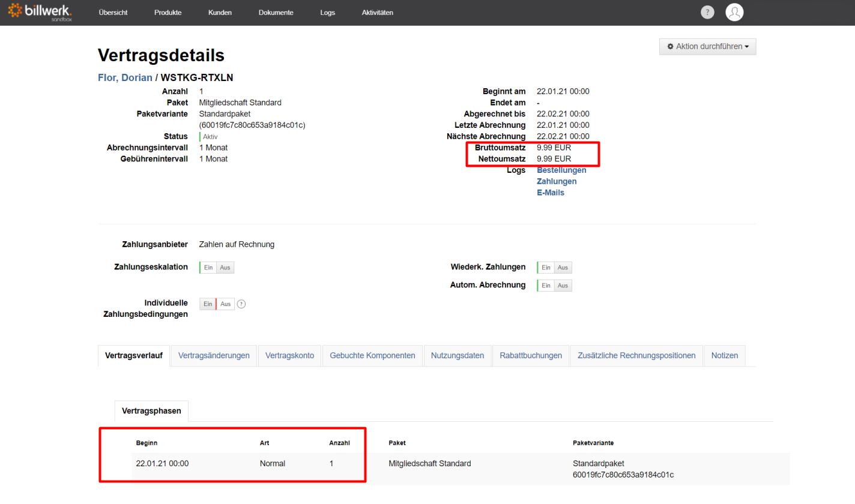This screenshot has height=504, width=855.
Task: Click the Aktiv status value
Action: (x=210, y=137)
